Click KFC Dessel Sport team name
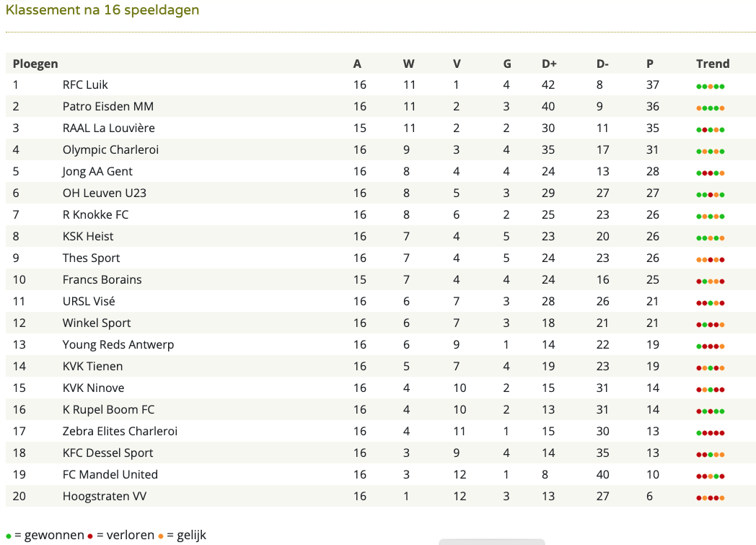 tap(107, 453)
